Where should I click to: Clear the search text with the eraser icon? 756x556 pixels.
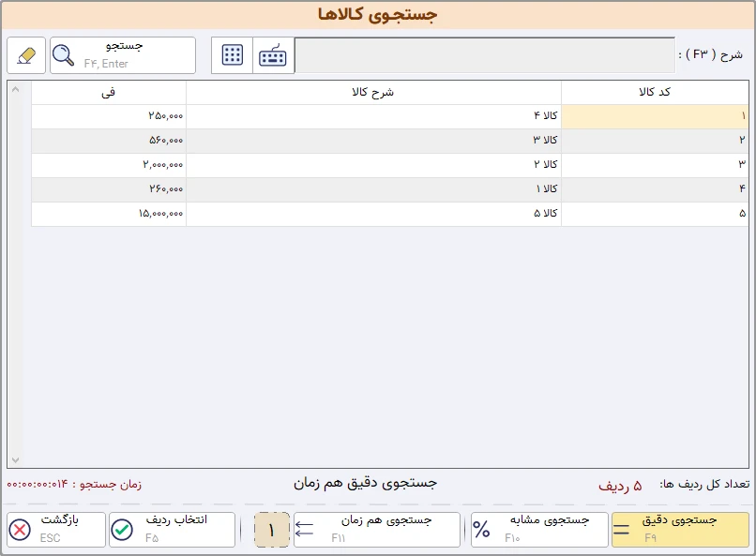click(25, 55)
